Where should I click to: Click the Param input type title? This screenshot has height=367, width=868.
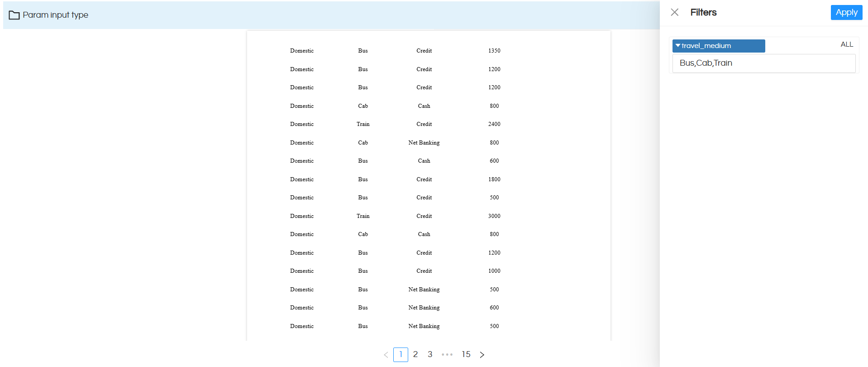pyautogui.click(x=55, y=15)
